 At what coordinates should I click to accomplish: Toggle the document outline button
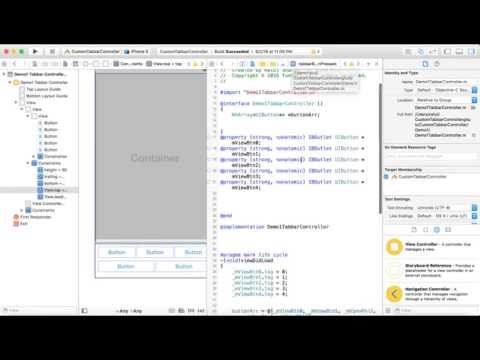(84, 311)
